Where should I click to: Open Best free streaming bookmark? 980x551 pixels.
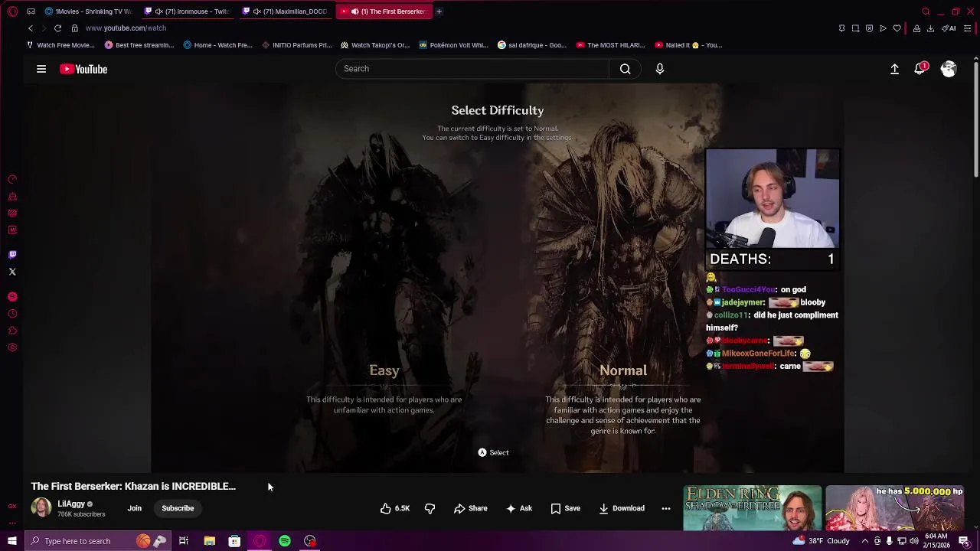[x=139, y=45]
